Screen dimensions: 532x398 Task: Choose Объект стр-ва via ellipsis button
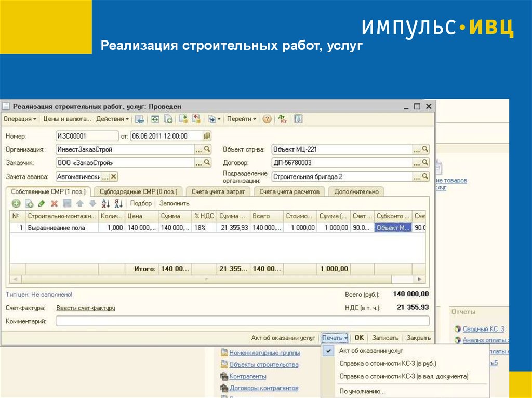416,149
